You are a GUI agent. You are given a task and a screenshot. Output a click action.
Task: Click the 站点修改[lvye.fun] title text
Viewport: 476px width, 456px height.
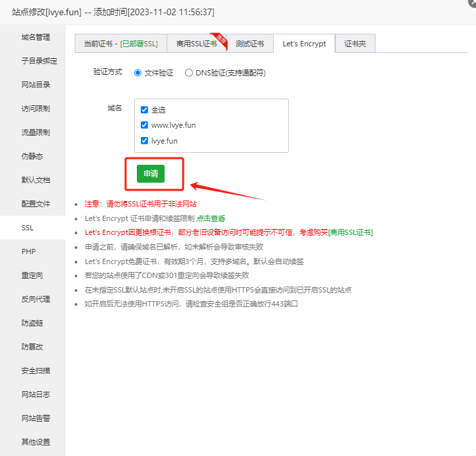(46, 12)
